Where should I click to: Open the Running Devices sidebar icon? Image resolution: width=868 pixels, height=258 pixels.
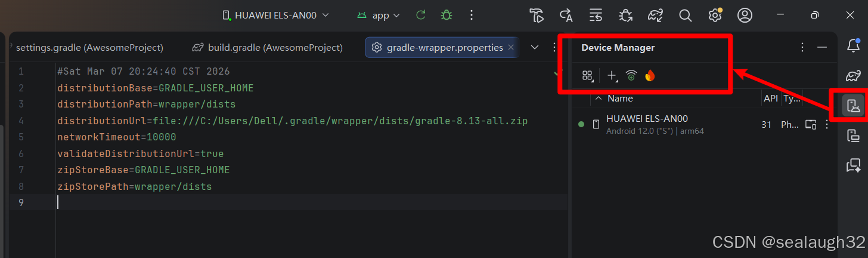pyautogui.click(x=853, y=136)
